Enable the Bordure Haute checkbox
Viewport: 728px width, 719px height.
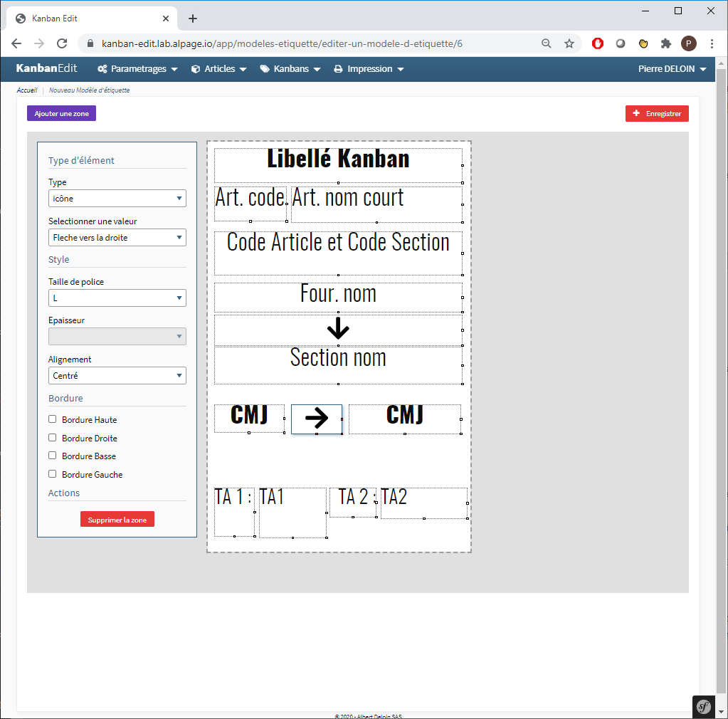[52, 419]
